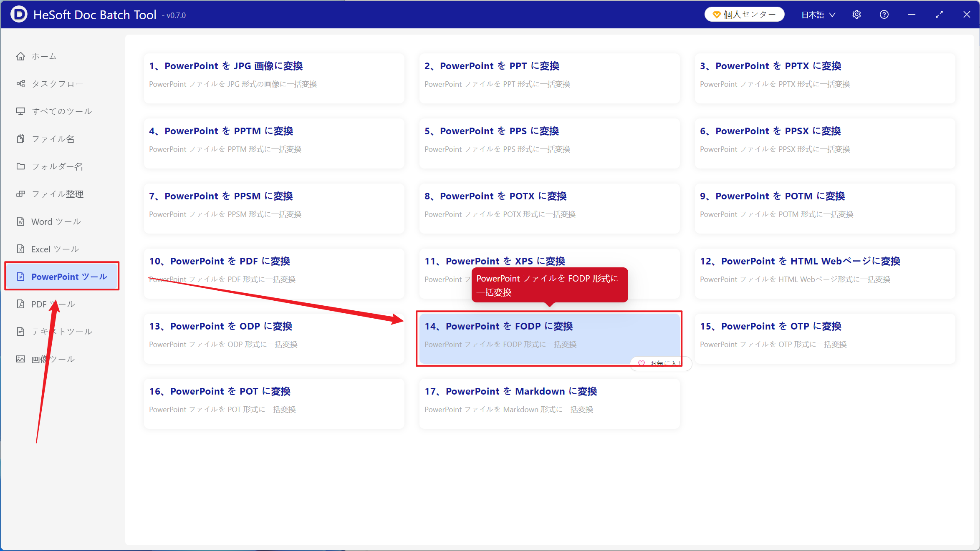The height and width of the screenshot is (551, 980).
Task: Open PowerPoint を PDF に変換 card
Action: 274,274
